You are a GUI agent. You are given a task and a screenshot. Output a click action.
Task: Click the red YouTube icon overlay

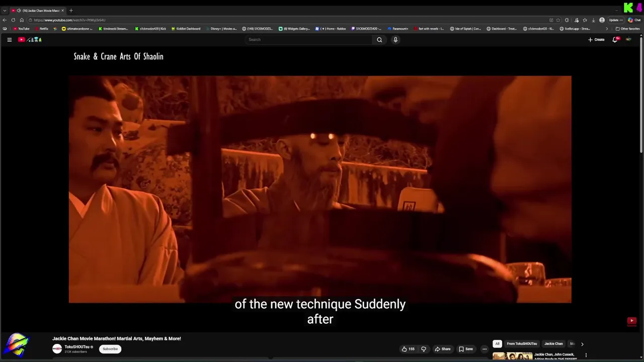632,321
